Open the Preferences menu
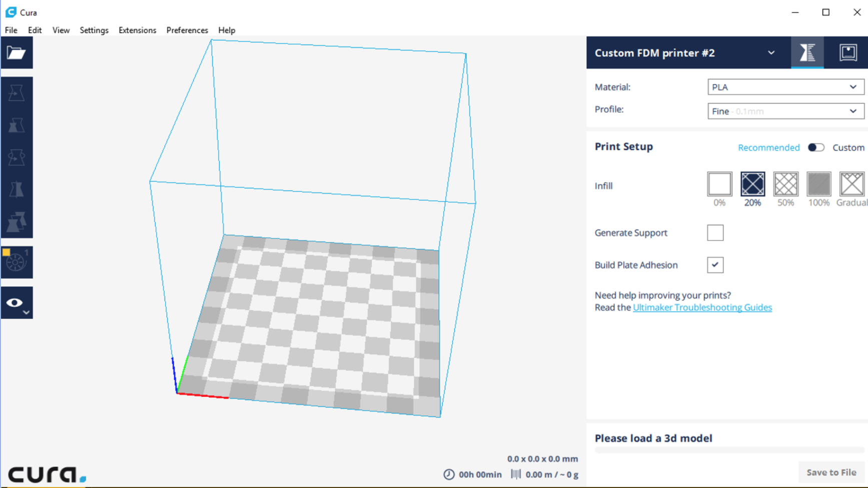This screenshot has height=488, width=868. point(187,30)
